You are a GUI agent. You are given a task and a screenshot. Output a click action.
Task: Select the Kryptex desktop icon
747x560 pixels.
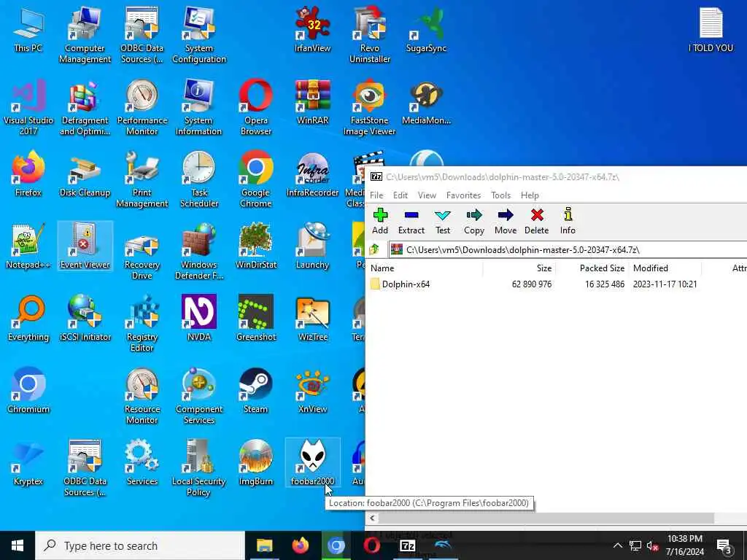tap(28, 463)
